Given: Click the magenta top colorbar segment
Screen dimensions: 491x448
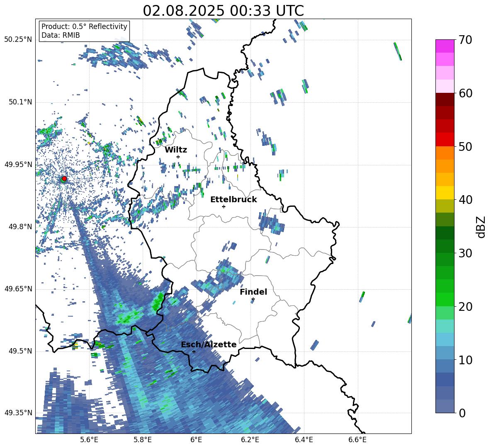Looking at the screenshot, I should 445,46.
